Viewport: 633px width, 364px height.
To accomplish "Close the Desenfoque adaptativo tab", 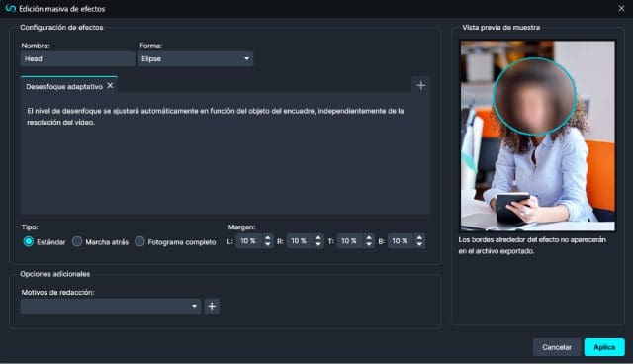I will (110, 86).
